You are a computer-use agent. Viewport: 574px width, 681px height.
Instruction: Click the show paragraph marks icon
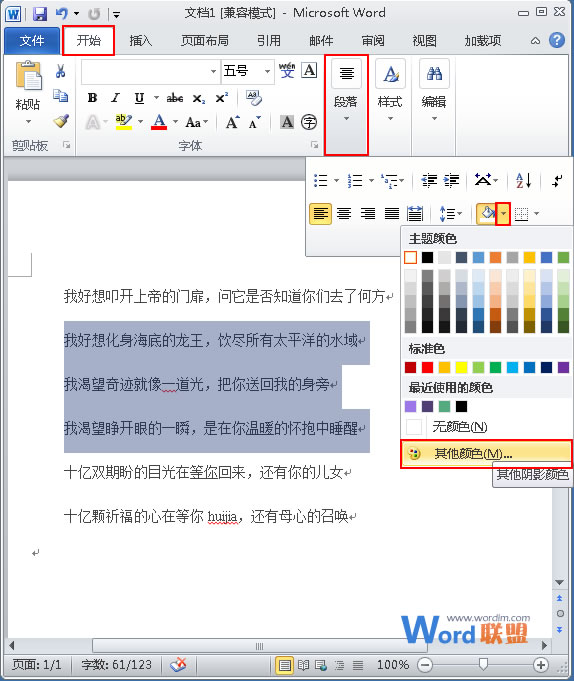tap(557, 180)
